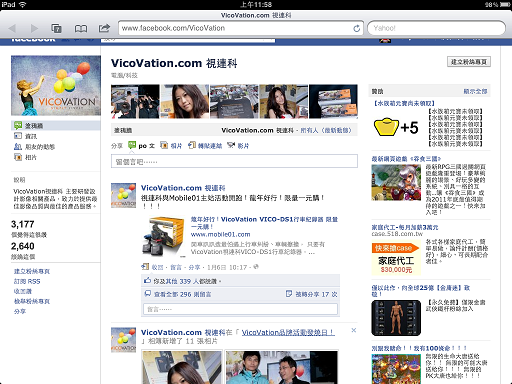Viewport: 512px width, 384px height.
Task: Click the report page link in sidebar
Action: point(32,301)
